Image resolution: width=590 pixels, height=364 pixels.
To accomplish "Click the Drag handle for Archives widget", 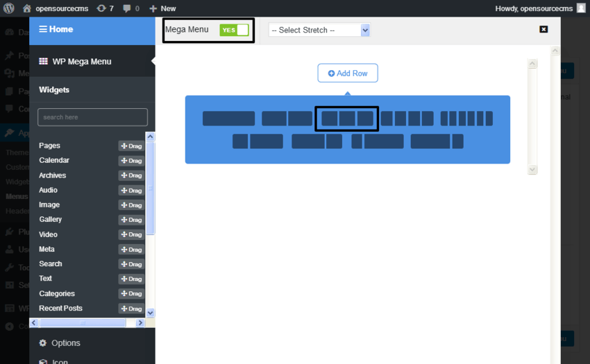I will click(x=131, y=175).
